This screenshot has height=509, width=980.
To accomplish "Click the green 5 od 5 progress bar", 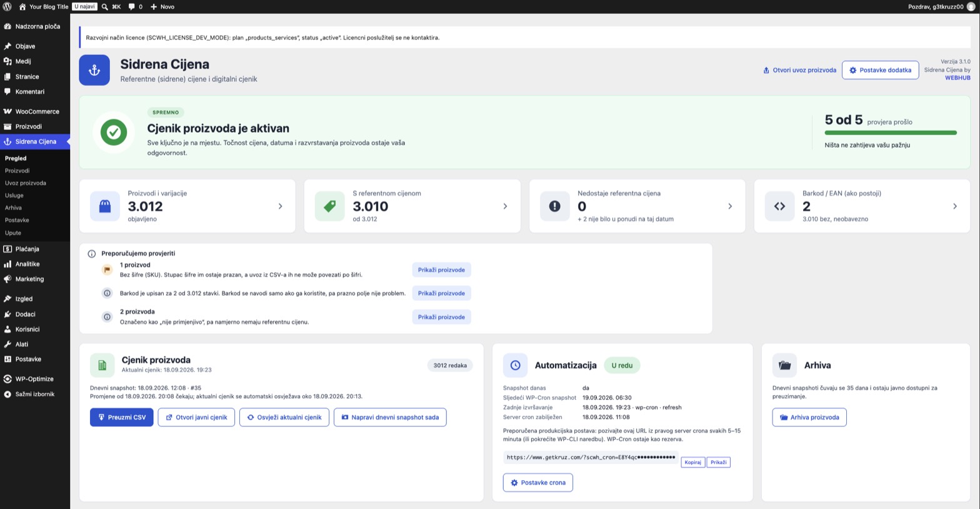I will (x=891, y=133).
